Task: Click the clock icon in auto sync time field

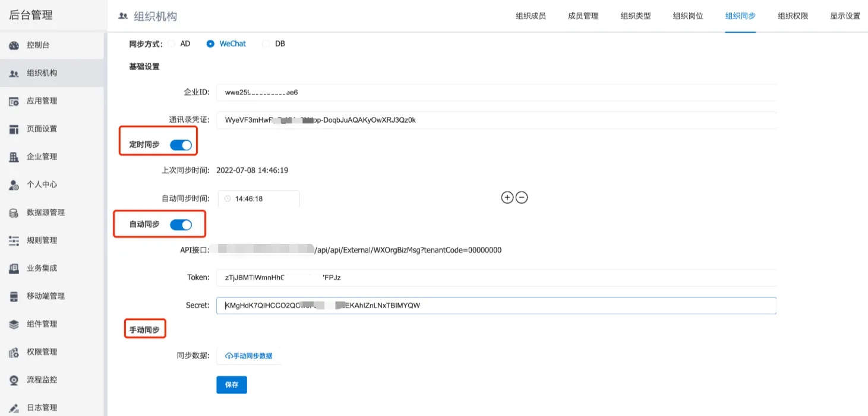Action: 227,199
